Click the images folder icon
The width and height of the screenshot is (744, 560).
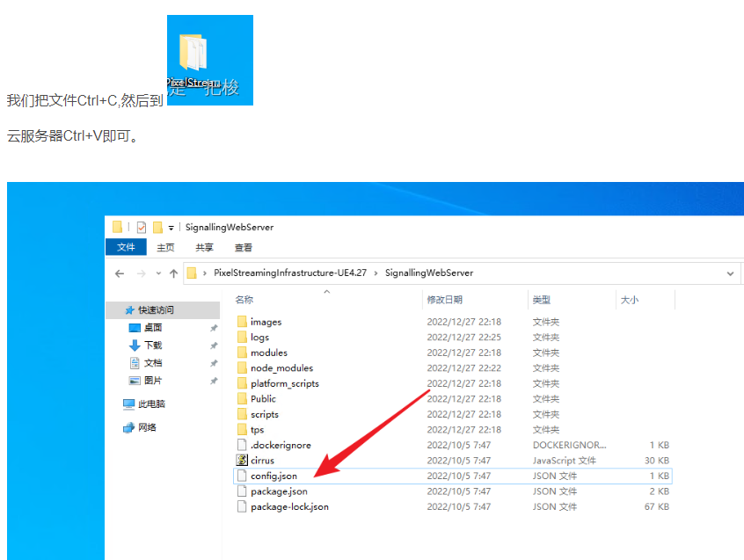click(242, 322)
